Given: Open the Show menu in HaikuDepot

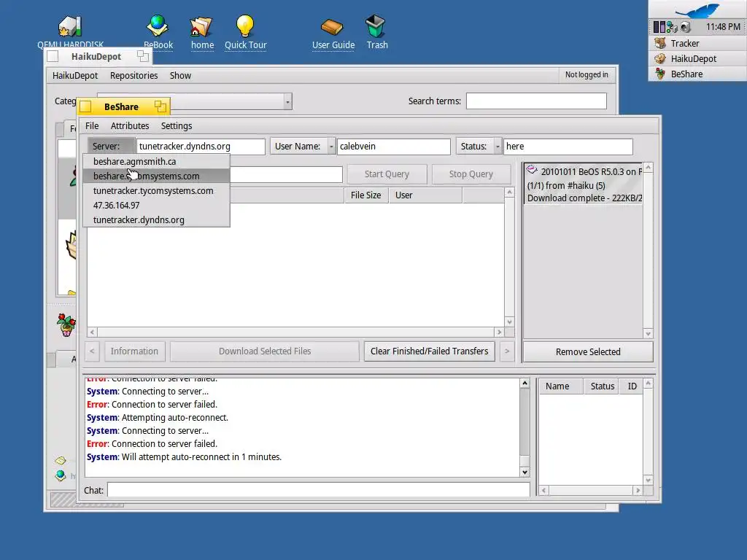Looking at the screenshot, I should [x=180, y=75].
